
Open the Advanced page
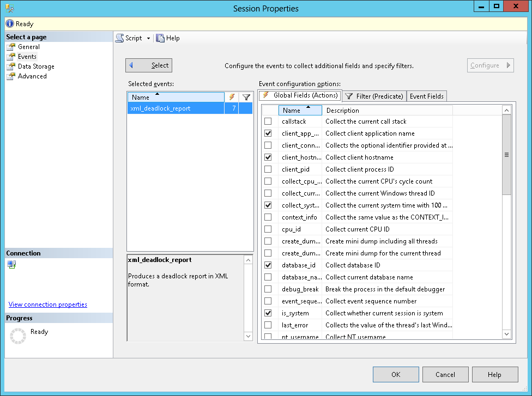click(32, 76)
